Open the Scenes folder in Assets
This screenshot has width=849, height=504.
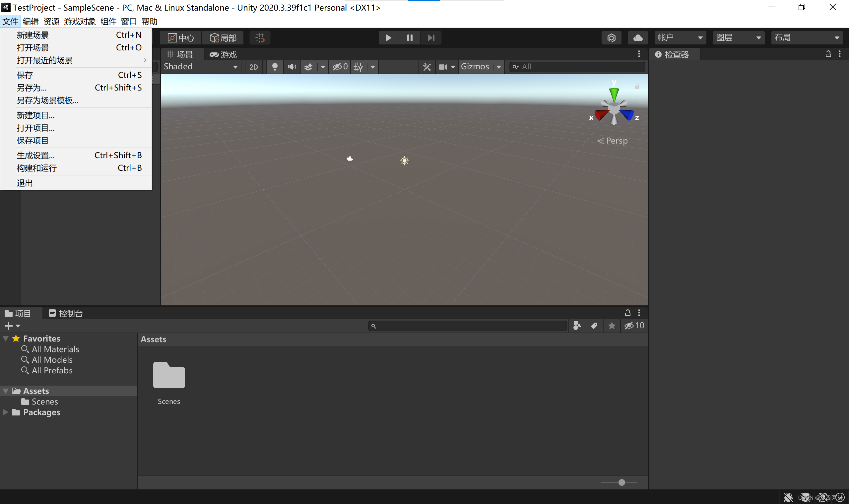[x=169, y=375]
